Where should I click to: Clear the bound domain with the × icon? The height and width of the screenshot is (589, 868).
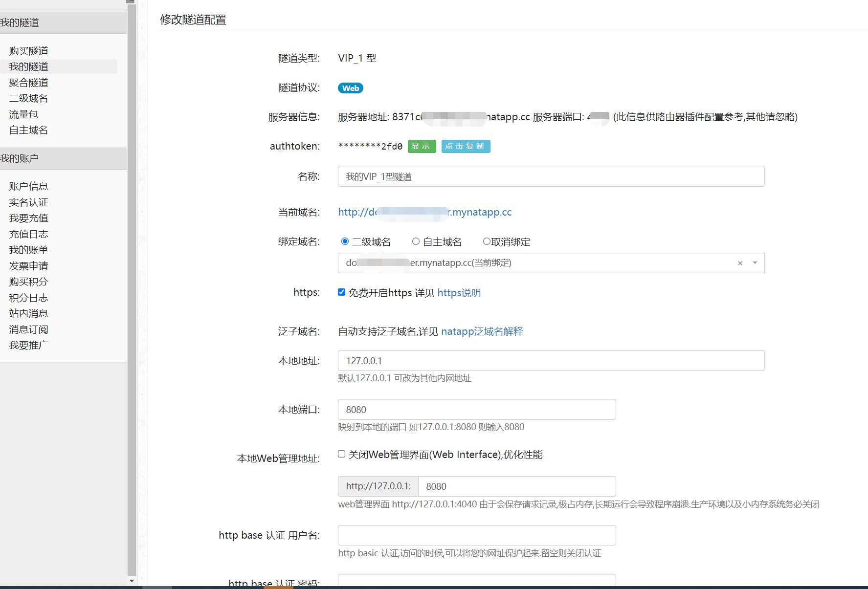pyautogui.click(x=740, y=263)
